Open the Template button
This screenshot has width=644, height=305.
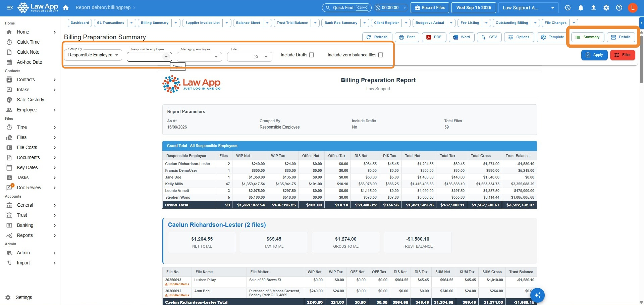[x=552, y=37]
